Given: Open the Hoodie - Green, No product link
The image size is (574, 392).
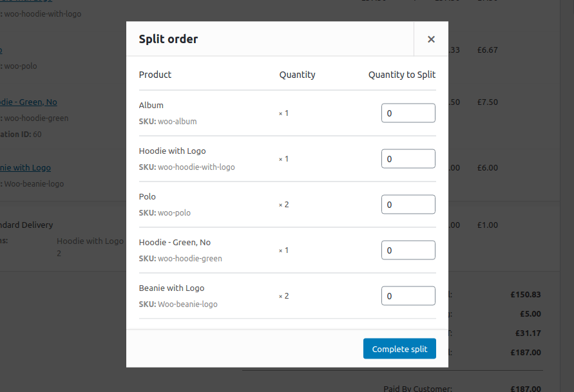Looking at the screenshot, I should (x=29, y=102).
